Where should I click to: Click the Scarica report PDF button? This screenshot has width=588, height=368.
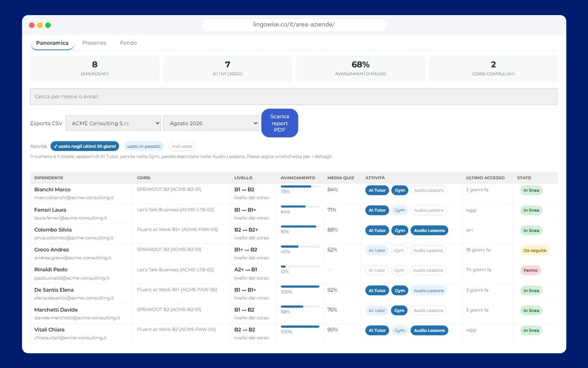(x=280, y=123)
